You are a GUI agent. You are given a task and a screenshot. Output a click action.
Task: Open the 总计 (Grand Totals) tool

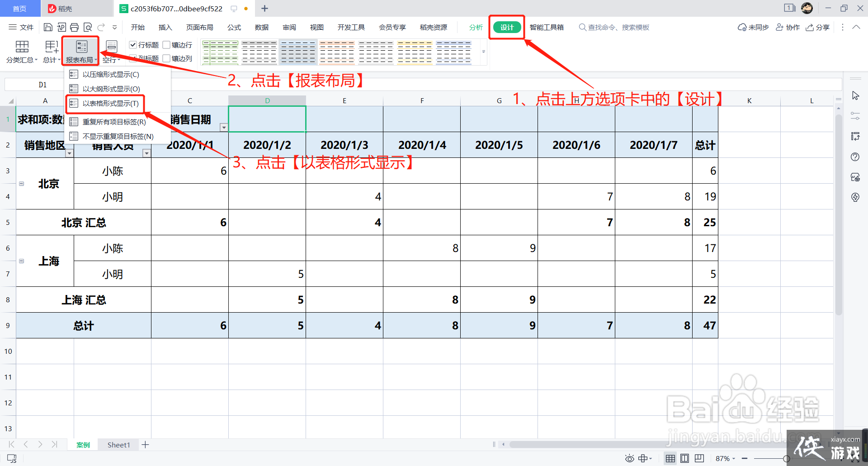(51, 52)
